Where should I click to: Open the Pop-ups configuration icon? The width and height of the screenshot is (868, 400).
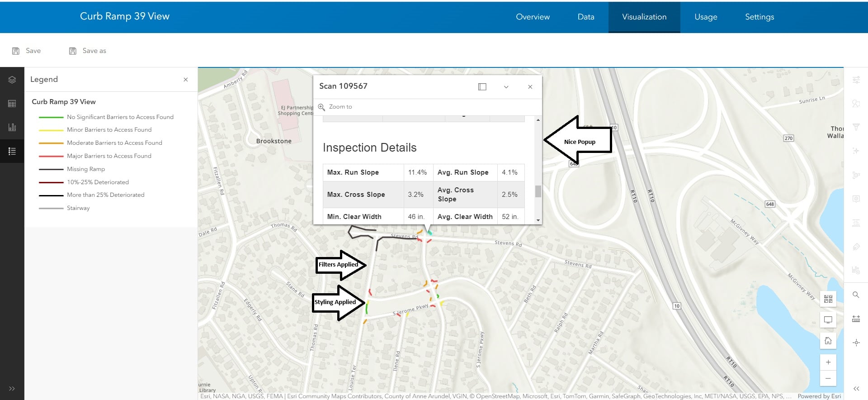coord(856,199)
